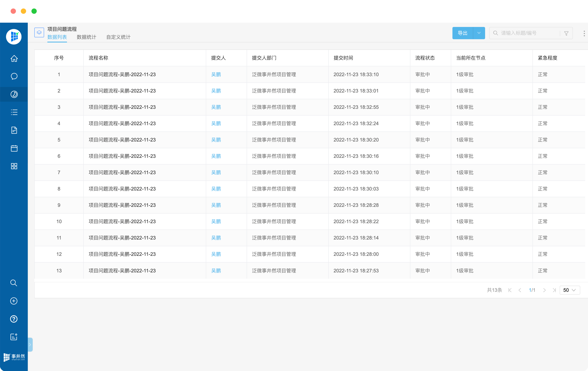588x371 pixels.
Task: Open the 50 per page dropdown
Action: coord(569,290)
